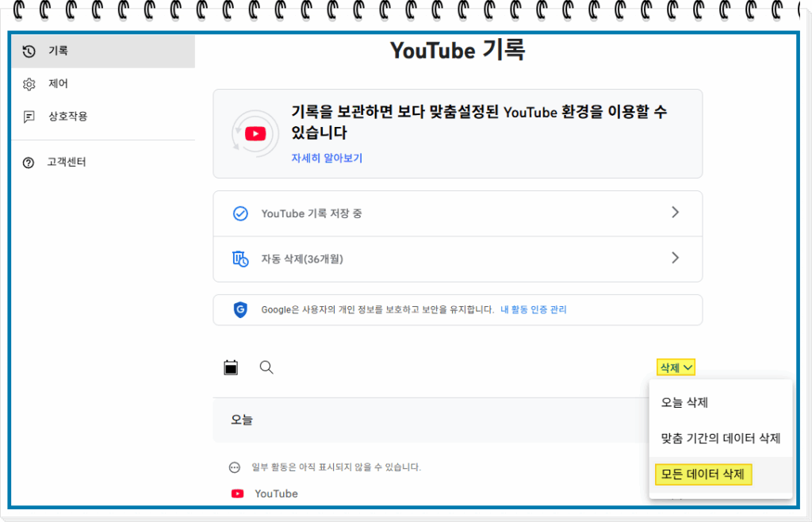Viewport: 812px width, 522px height.
Task: Expand the chevron on 자동 삭제(36개월) row
Action: [x=676, y=258]
